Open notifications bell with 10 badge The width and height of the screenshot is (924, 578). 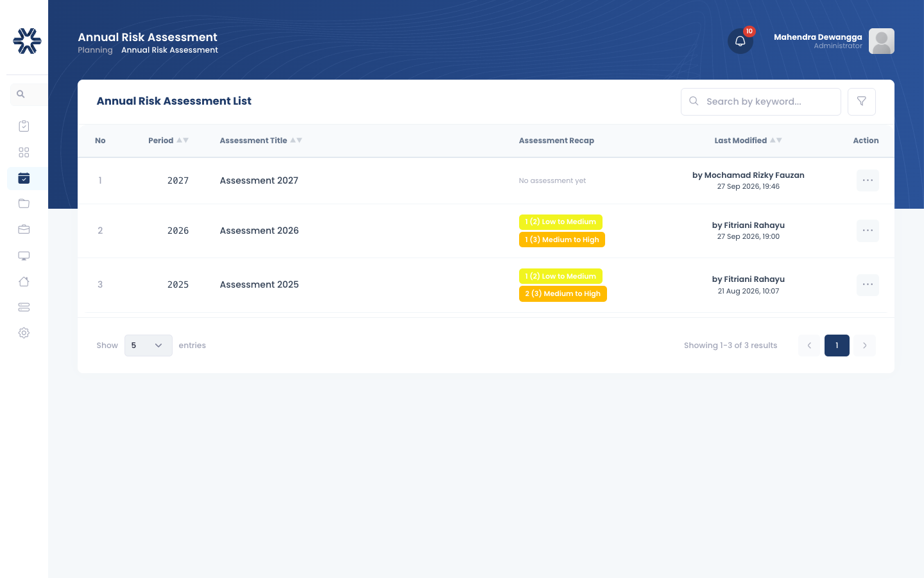click(740, 41)
